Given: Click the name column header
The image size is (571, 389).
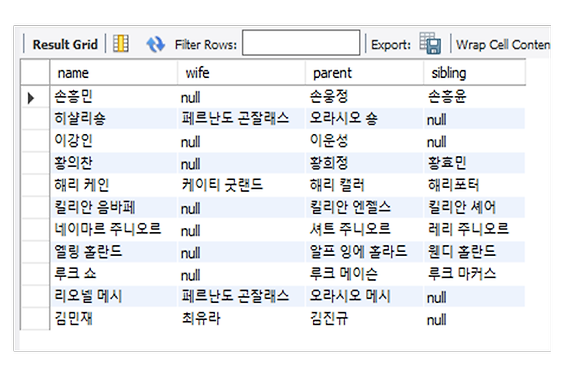Looking at the screenshot, I should click(113, 73).
